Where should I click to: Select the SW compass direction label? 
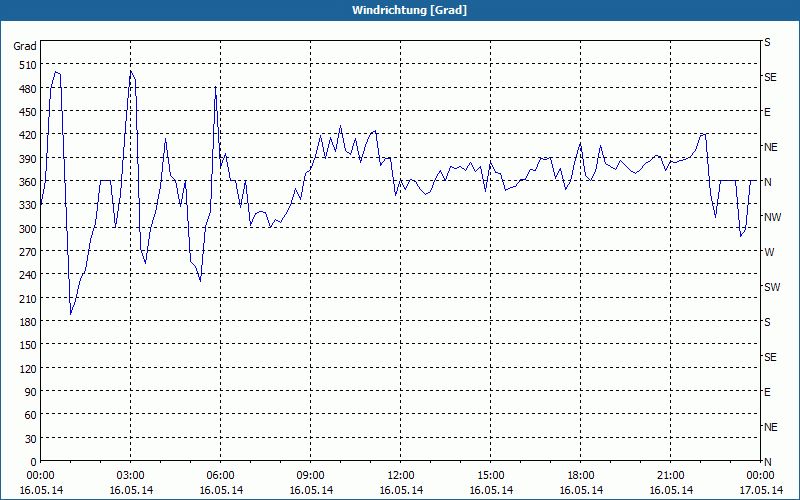[x=772, y=287]
